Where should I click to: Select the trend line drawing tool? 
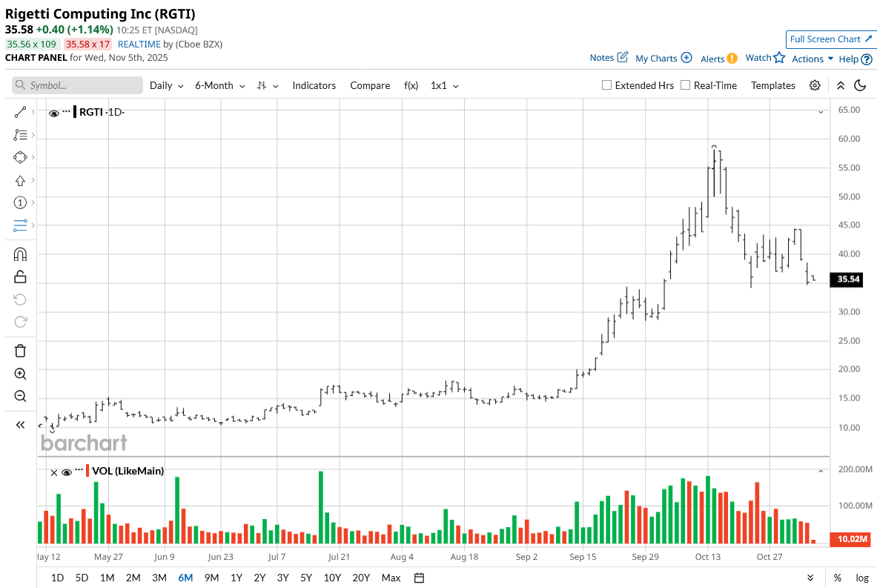20,113
